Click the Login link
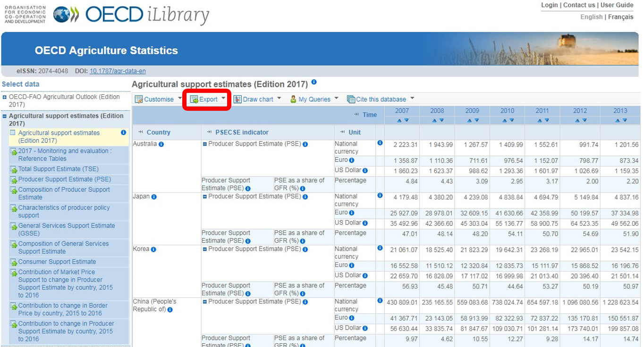The height and width of the screenshot is (347, 644). coord(550,5)
